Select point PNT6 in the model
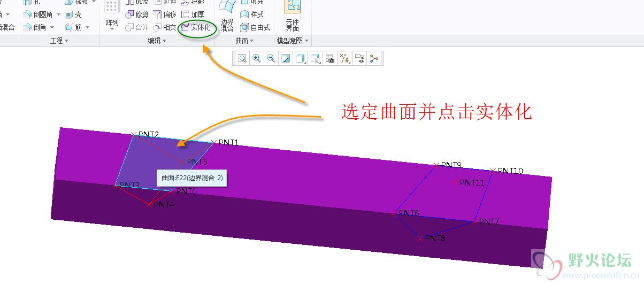The width and height of the screenshot is (644, 285). [x=394, y=213]
